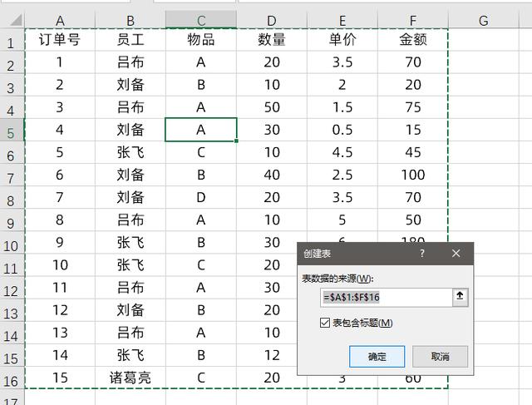Select row 16 header
This screenshot has width=532, height=405.
point(11,379)
